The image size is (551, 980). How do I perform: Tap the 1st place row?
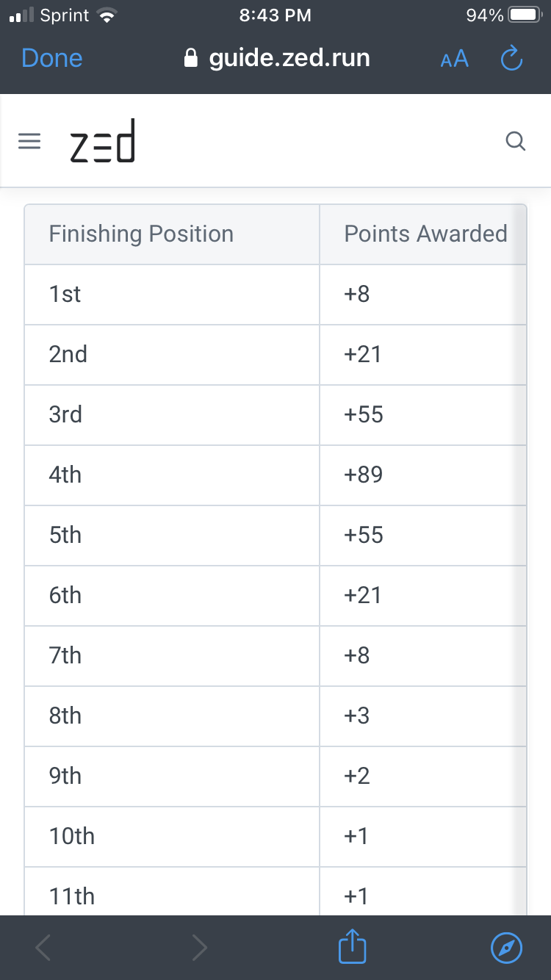click(x=275, y=295)
